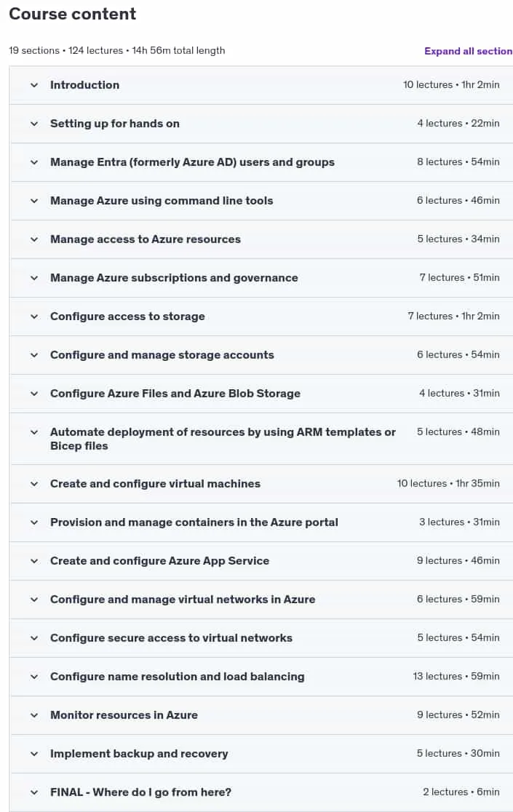Image resolution: width=513 pixels, height=812 pixels.
Task: Click chevron for Configure Azure Files and Blob Storage
Action: point(34,394)
